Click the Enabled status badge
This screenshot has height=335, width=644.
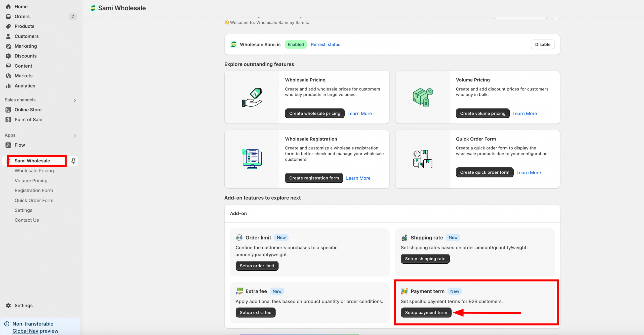click(x=296, y=44)
